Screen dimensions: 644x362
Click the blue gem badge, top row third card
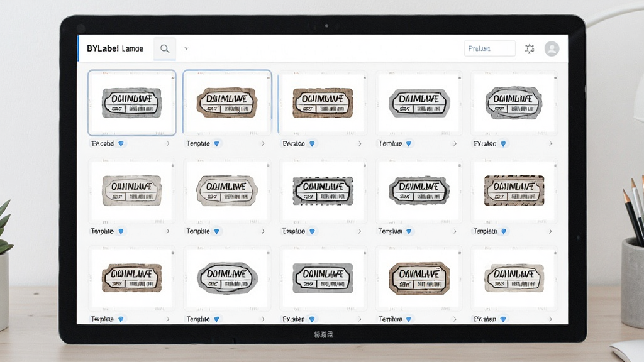tap(312, 144)
